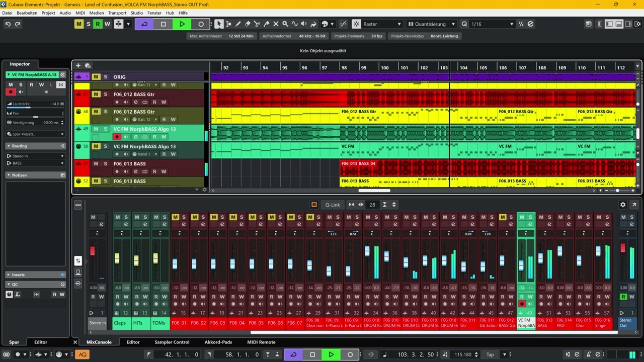This screenshot has height=362, width=644.
Task: Open the Datei menu
Action: tap(7, 13)
